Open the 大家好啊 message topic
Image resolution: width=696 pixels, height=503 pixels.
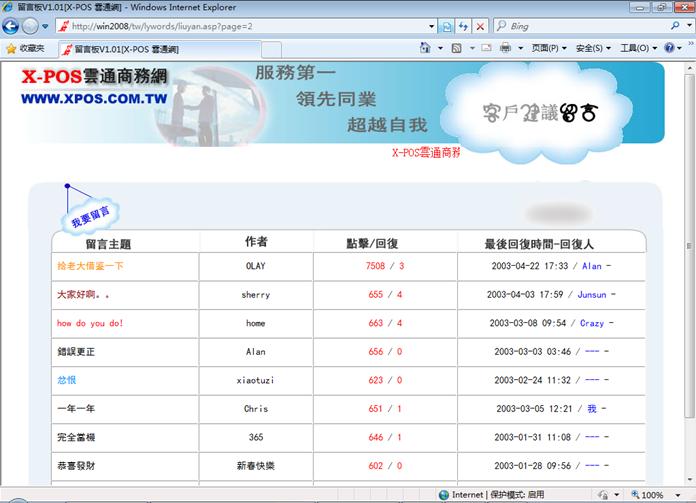[x=84, y=295]
